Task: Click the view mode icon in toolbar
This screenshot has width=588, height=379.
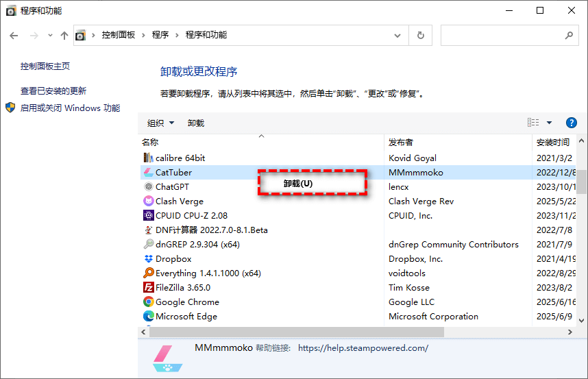Action: click(533, 123)
